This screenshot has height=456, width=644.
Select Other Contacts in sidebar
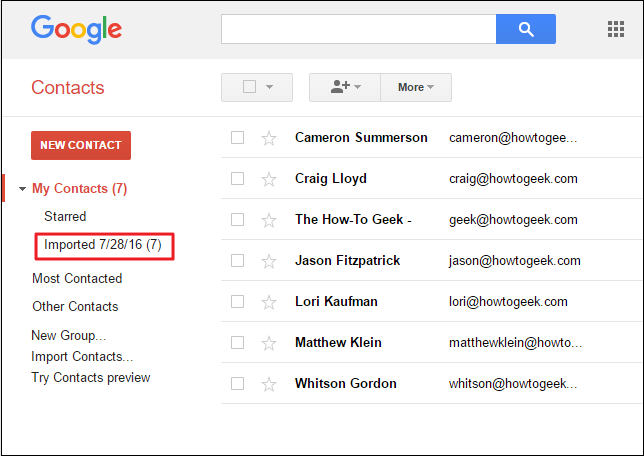[x=75, y=306]
